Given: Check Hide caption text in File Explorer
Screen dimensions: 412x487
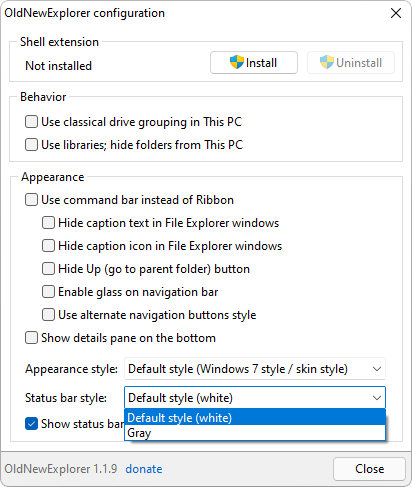Looking at the screenshot, I should point(48,223).
